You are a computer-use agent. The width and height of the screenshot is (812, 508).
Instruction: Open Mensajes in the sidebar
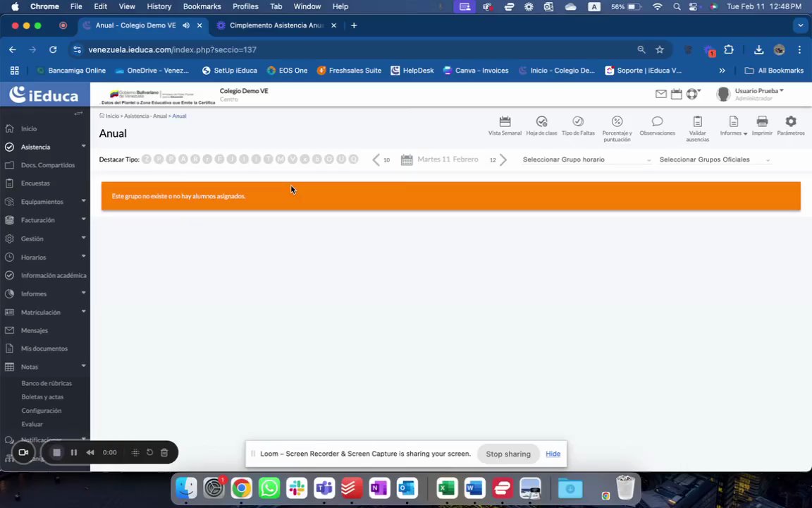[x=34, y=331]
